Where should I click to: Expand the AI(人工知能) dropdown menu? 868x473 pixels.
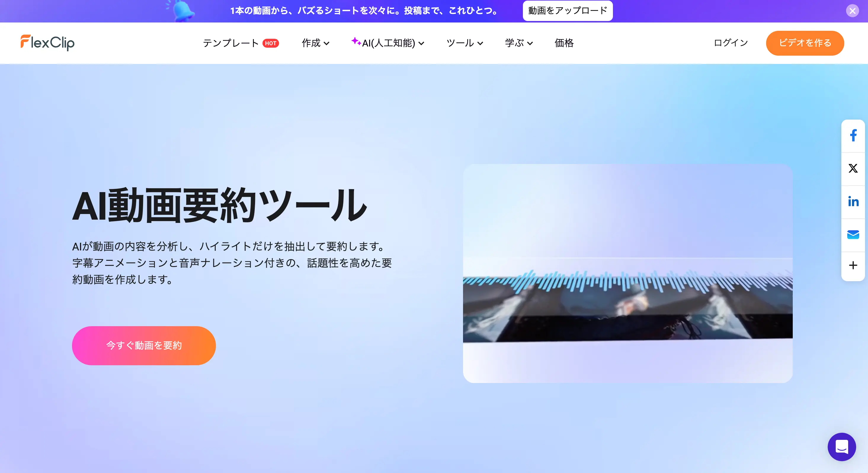388,43
